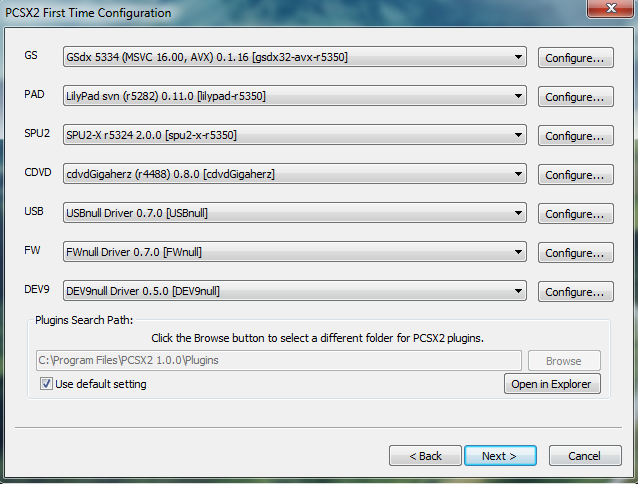Screen dimensions: 638x484
Task: Click the USB label
Action: [x=34, y=211]
